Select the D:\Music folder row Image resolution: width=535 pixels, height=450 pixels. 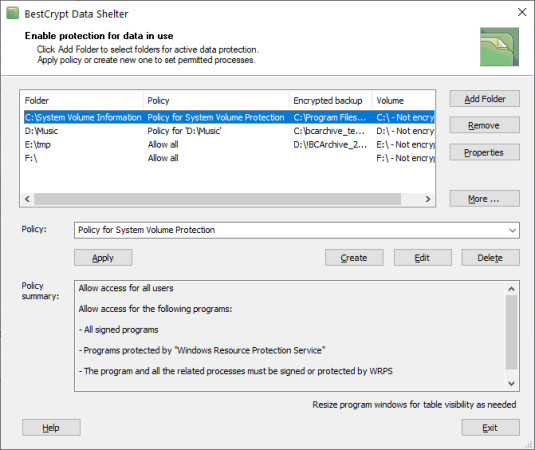(x=229, y=131)
